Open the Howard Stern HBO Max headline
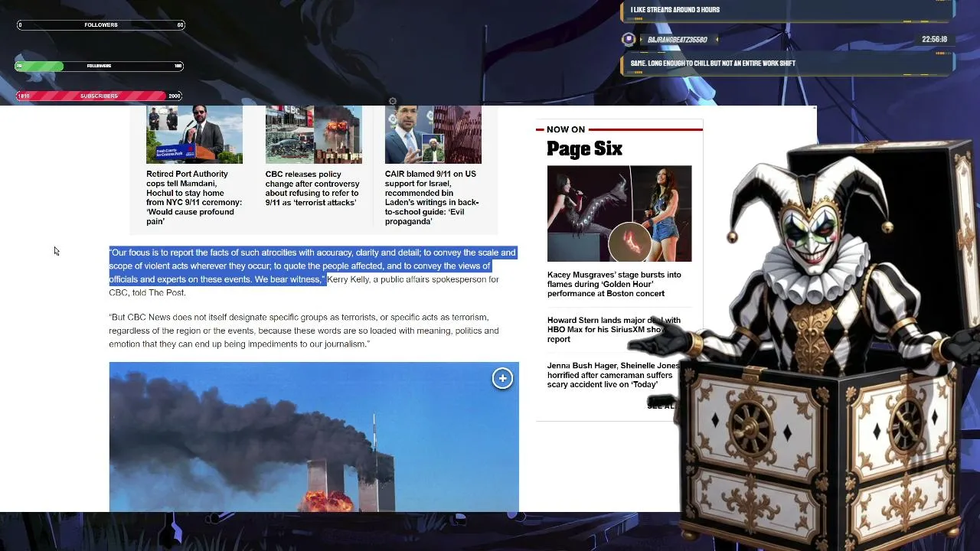 click(x=614, y=330)
